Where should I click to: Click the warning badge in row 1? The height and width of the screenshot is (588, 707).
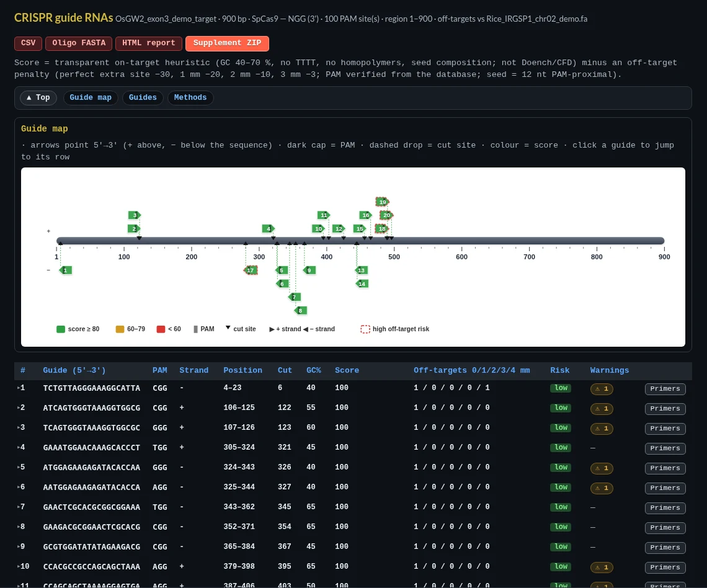pyautogui.click(x=602, y=389)
